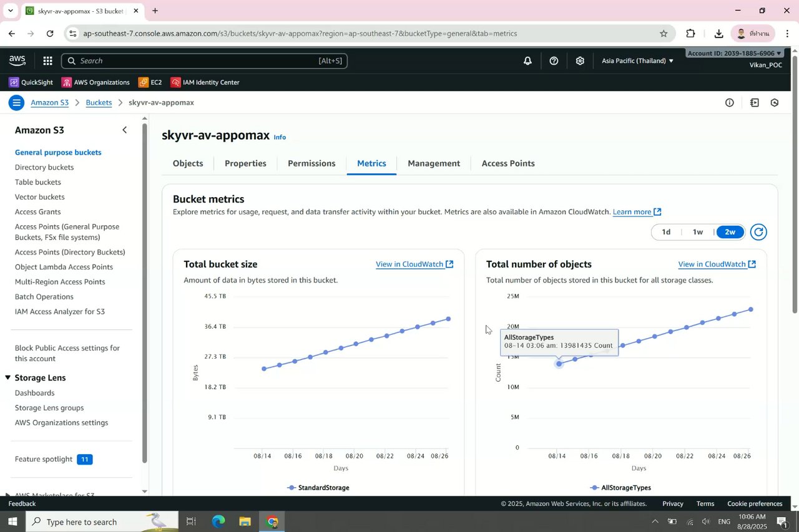
Task: Select the 1w time range
Action: click(698, 232)
